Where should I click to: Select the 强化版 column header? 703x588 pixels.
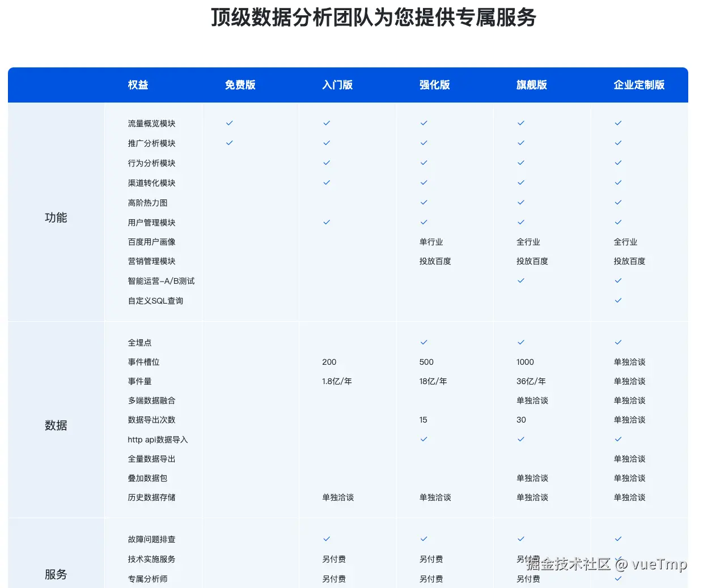[435, 85]
